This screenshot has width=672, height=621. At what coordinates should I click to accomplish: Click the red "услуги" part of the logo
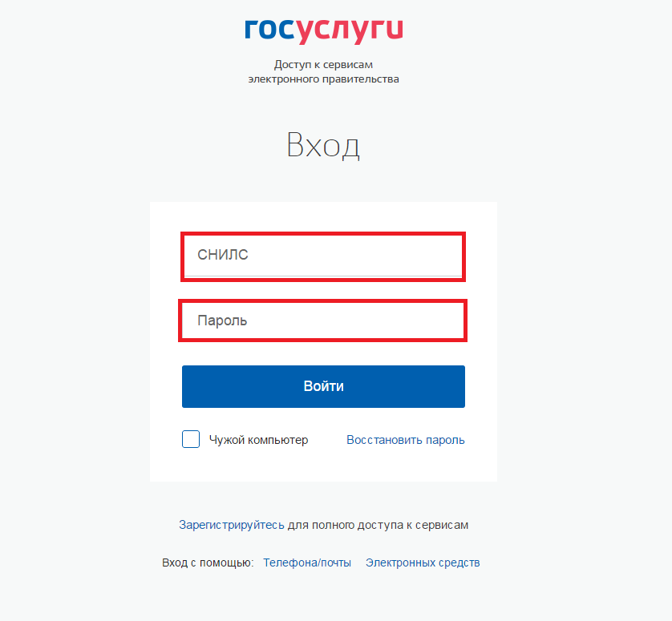[x=350, y=31]
